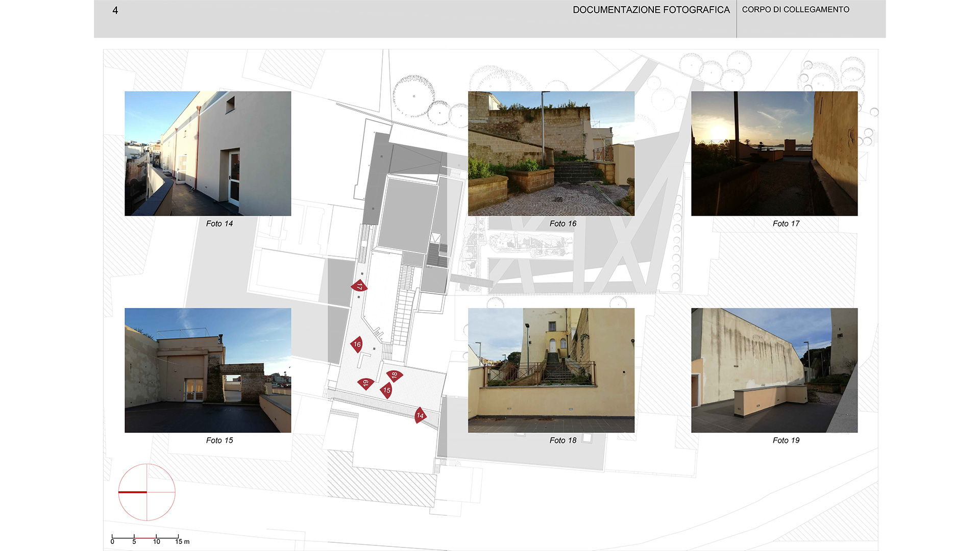
Task: Click the 'Foto 14' caption
Action: coord(219,223)
